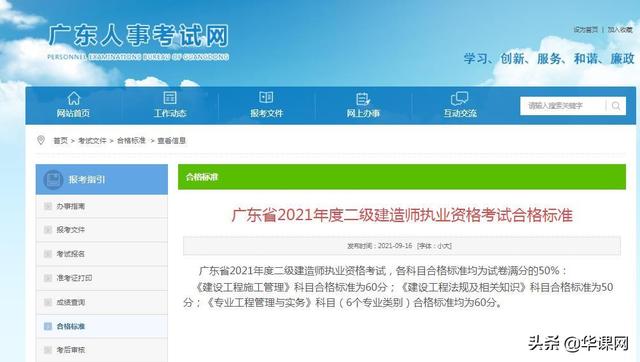Open the 工作动态 navigation label
The width and height of the screenshot is (640, 362).
(170, 113)
